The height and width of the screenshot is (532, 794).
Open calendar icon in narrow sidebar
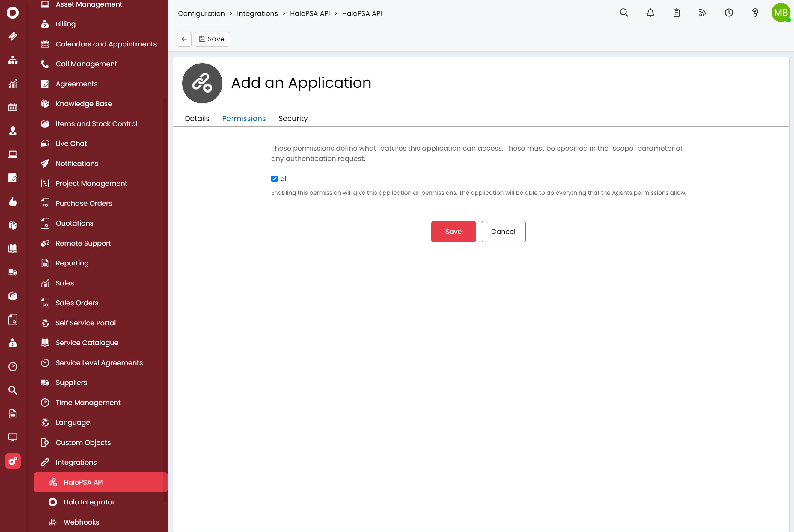(13, 107)
